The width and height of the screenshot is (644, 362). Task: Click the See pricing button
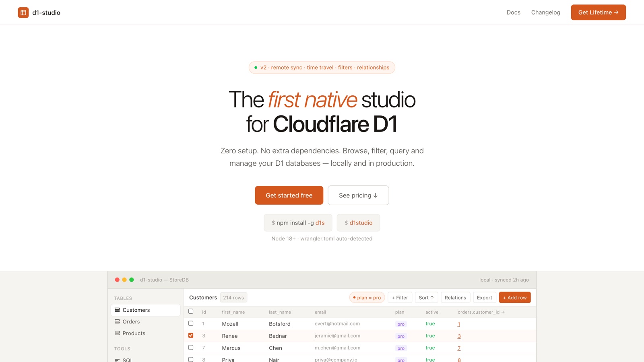[x=358, y=195]
